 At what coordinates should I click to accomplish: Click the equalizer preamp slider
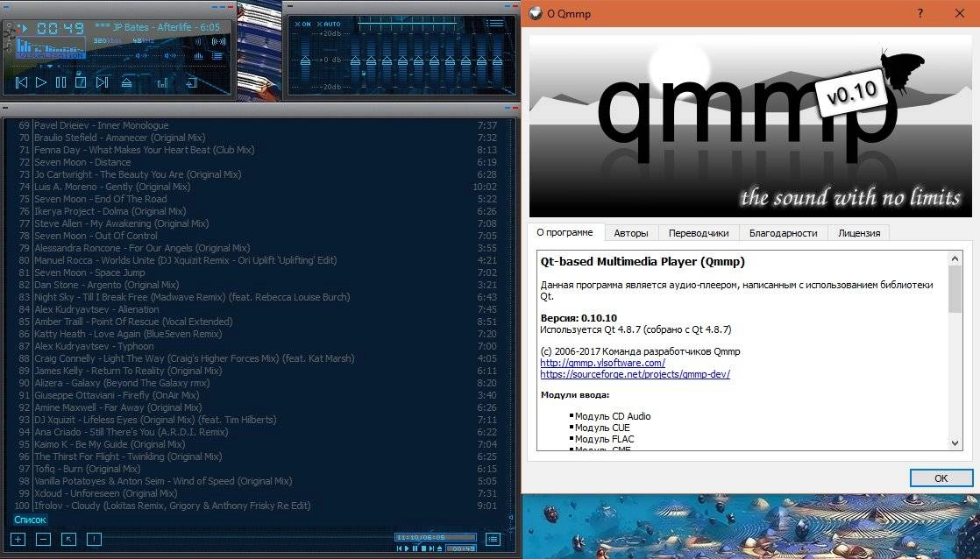pos(306,60)
